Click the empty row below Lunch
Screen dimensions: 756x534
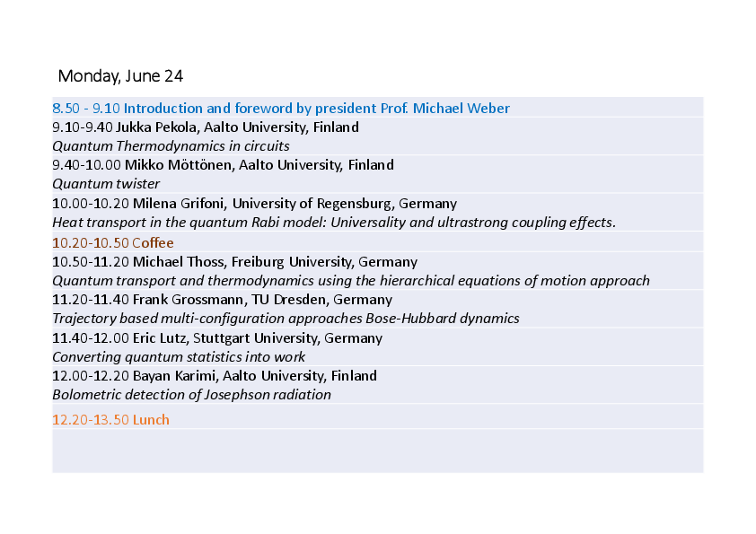click(377, 451)
